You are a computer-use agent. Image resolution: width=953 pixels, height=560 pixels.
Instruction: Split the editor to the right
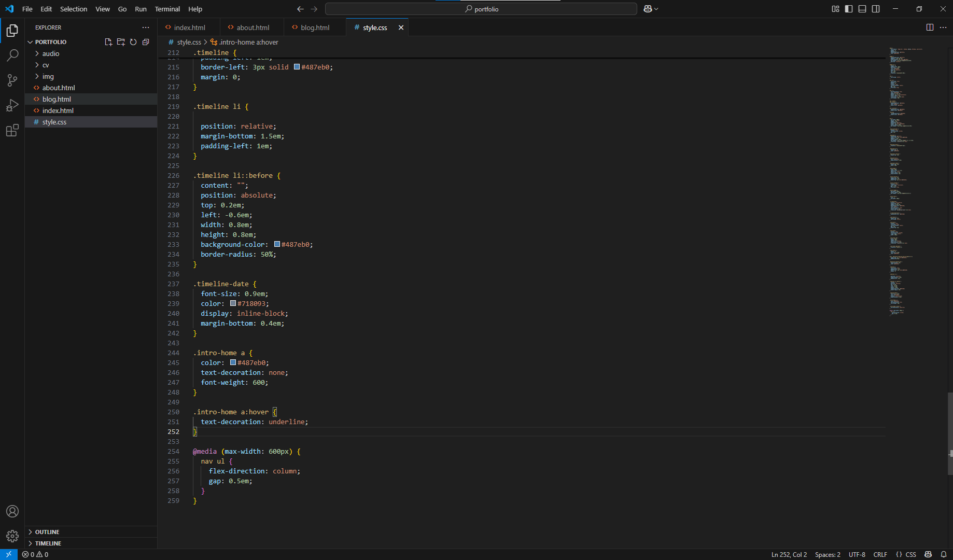point(930,27)
